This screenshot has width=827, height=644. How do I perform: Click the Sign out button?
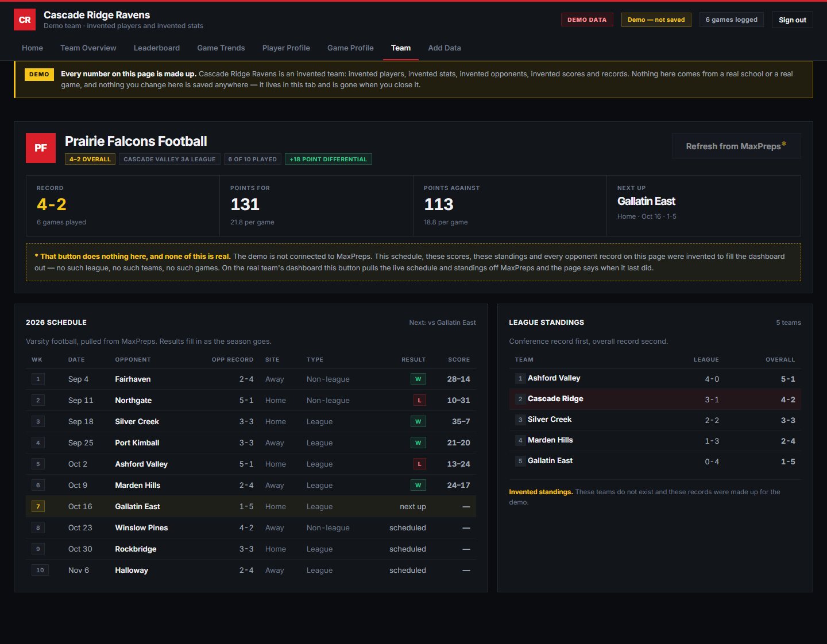(x=793, y=20)
